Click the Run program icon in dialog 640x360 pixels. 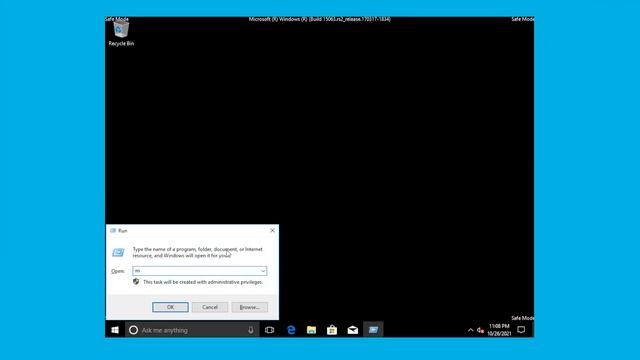click(118, 253)
